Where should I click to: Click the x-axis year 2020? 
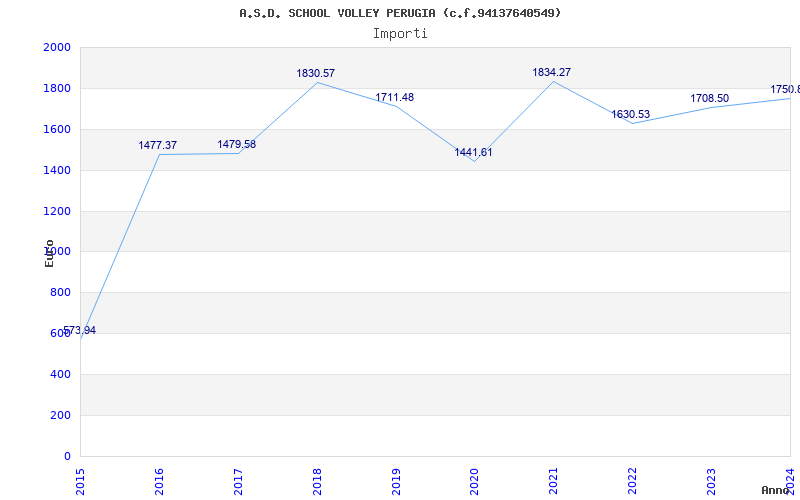[474, 481]
